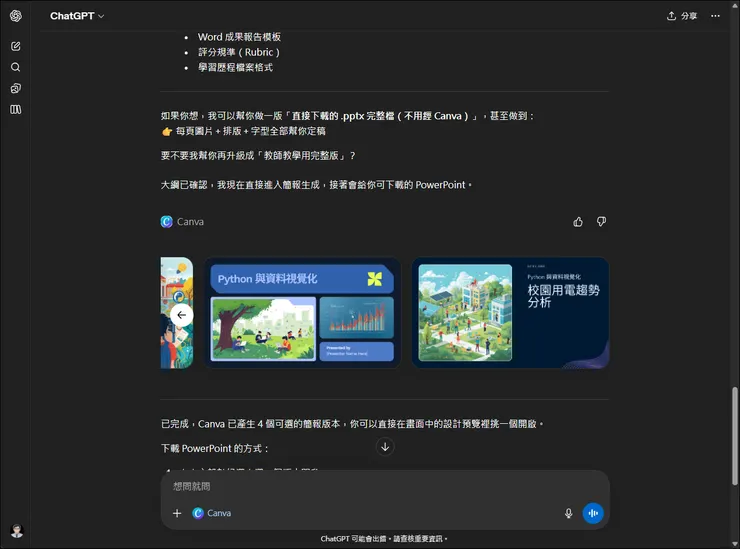Screen dimensions: 740x549
Task: Open 校園用電趨勢分析 design thumbnail
Action: (x=510, y=313)
